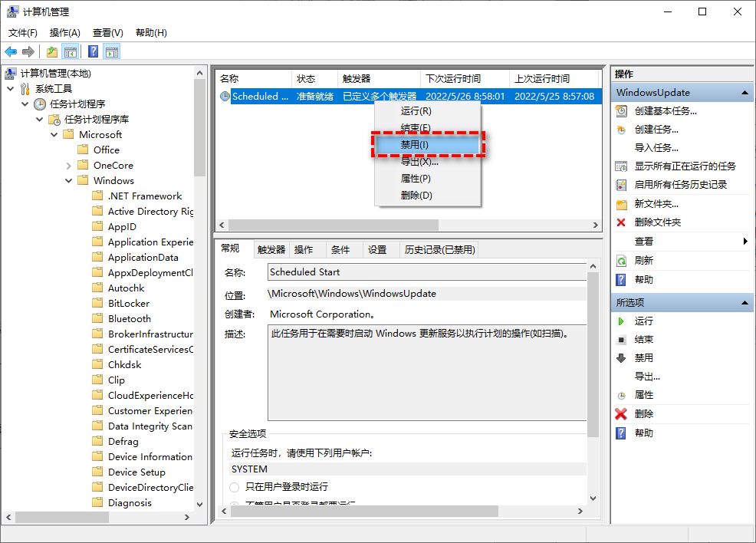
Task: Click the 创建基本任务 icon in the action pane
Action: pyautogui.click(x=622, y=111)
